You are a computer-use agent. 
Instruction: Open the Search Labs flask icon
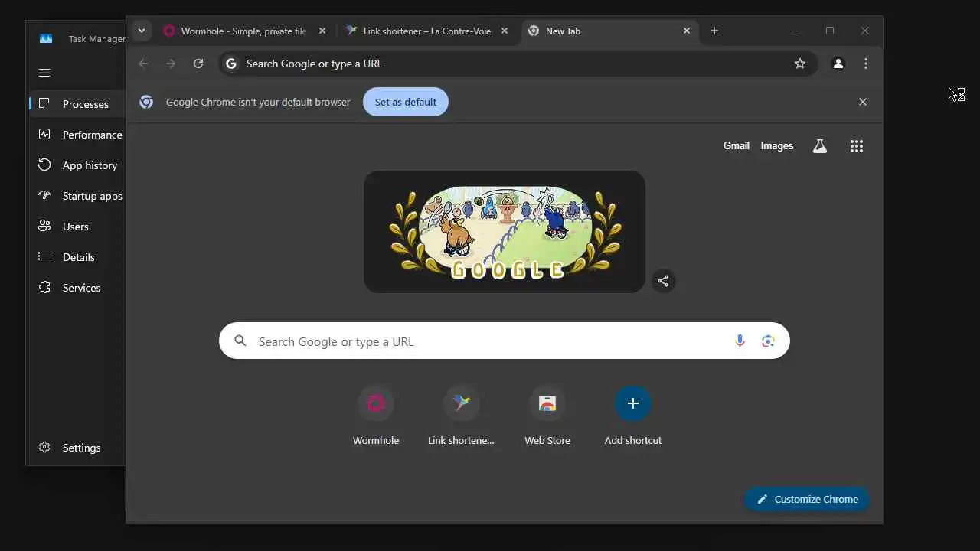pyautogui.click(x=820, y=146)
